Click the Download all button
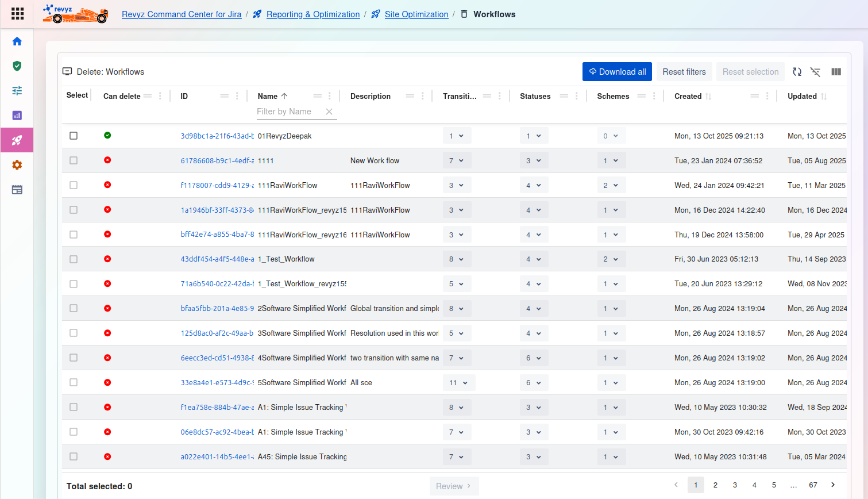868x499 pixels. (x=617, y=72)
